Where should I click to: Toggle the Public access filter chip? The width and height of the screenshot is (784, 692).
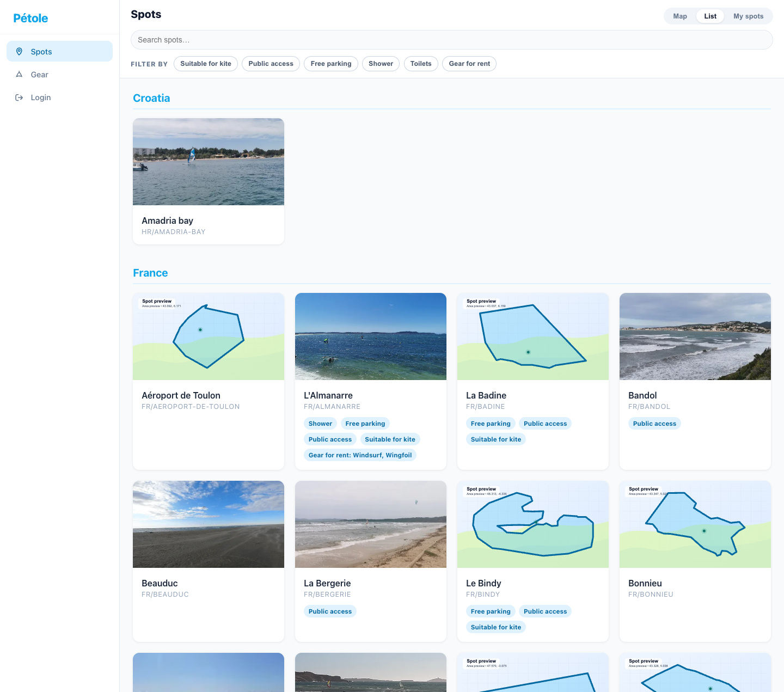271,64
